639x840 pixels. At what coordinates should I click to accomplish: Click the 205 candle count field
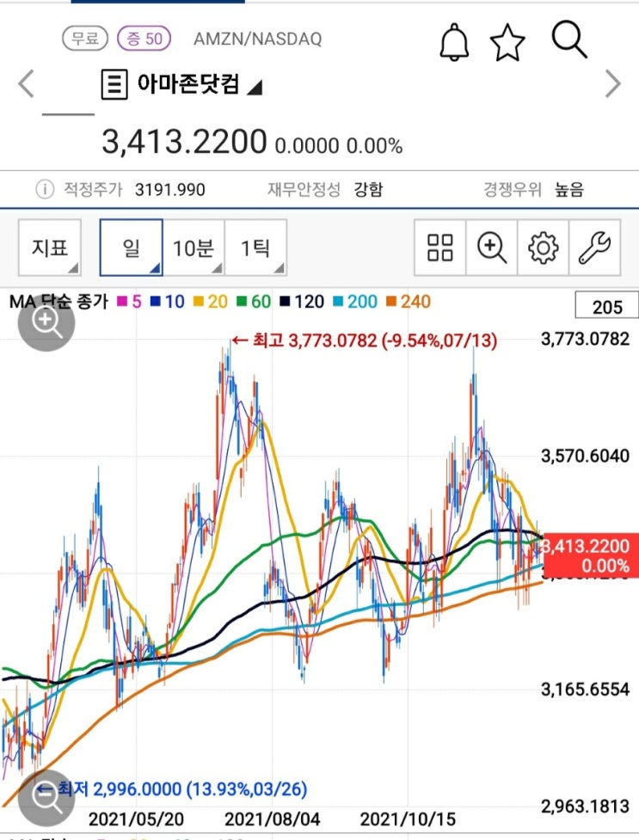click(x=607, y=306)
